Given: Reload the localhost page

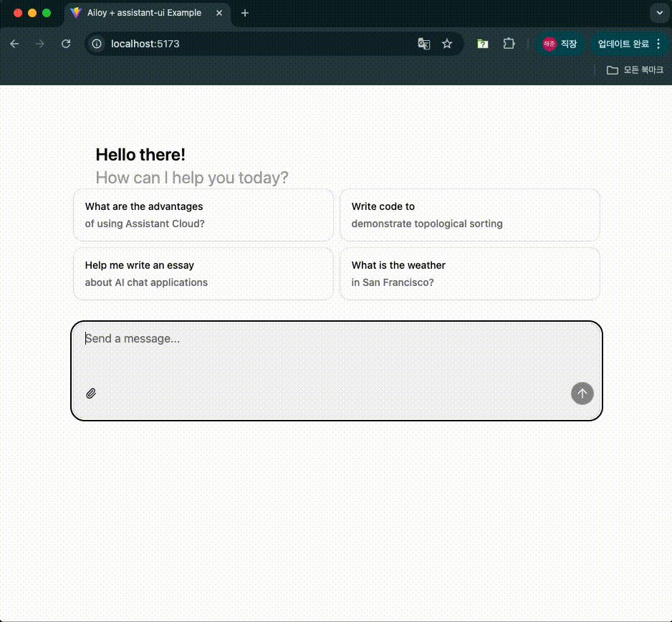Looking at the screenshot, I should point(66,44).
